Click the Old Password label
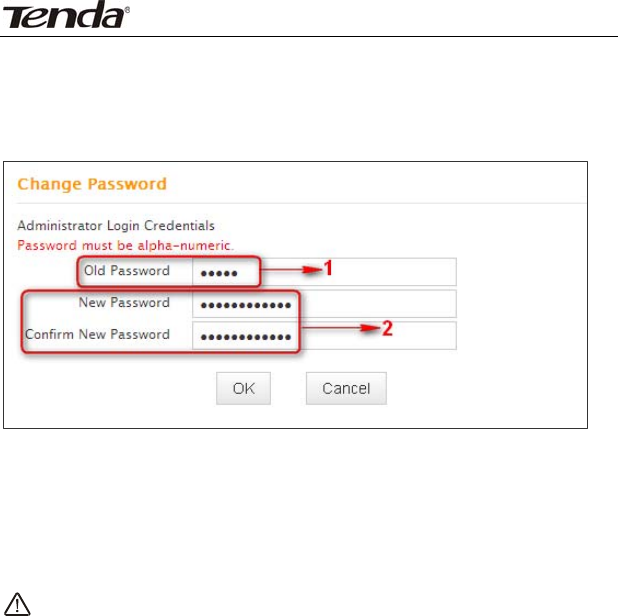Image resolution: width=618 pixels, height=616 pixels. [x=127, y=270]
